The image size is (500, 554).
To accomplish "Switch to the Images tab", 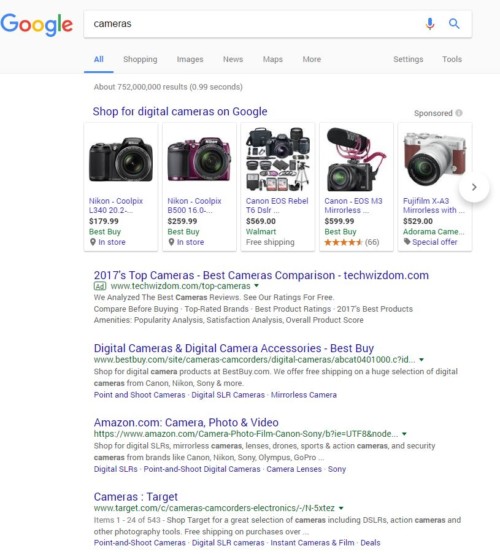I will pos(190,59).
